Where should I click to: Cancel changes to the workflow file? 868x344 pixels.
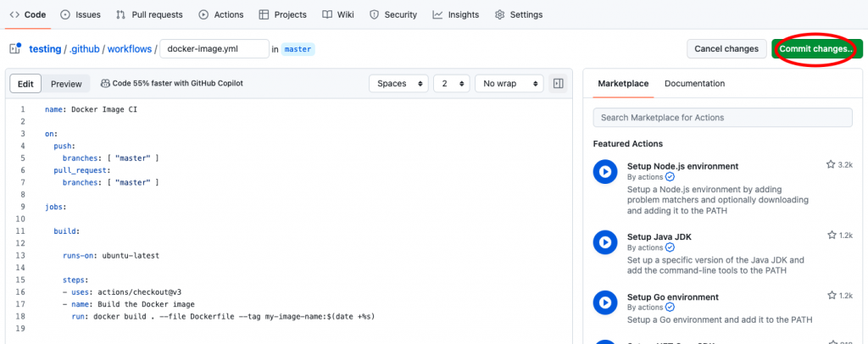coord(726,48)
